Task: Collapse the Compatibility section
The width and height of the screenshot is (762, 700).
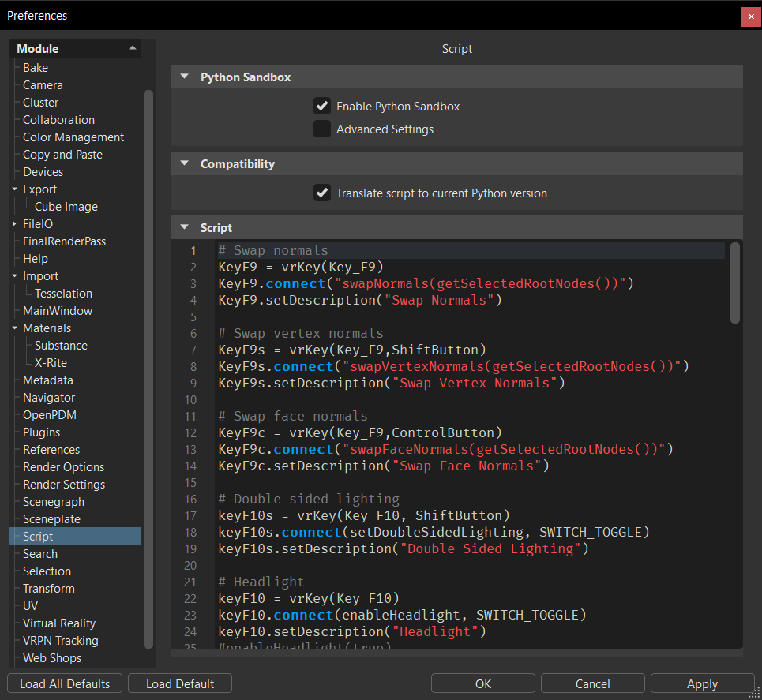Action: pos(184,163)
